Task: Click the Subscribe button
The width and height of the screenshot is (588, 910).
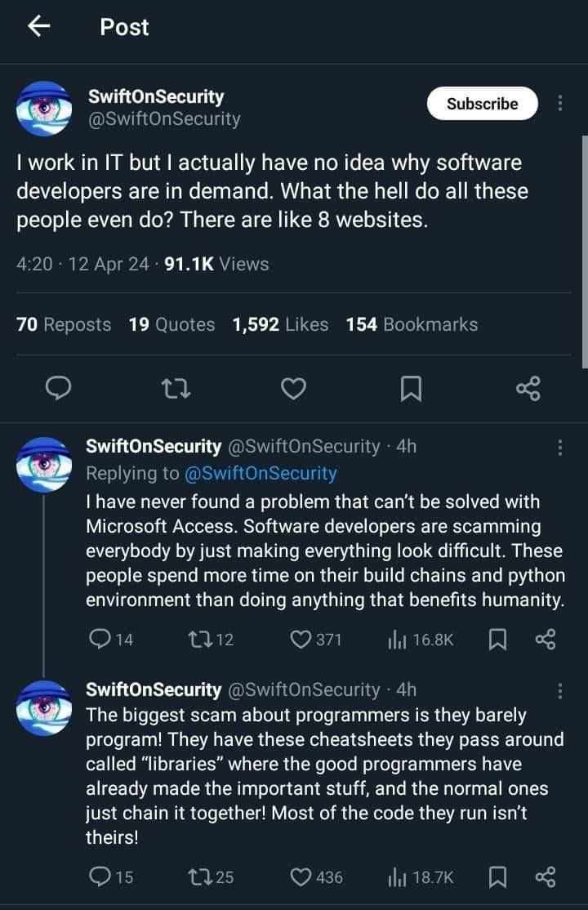Action: pyautogui.click(x=482, y=104)
